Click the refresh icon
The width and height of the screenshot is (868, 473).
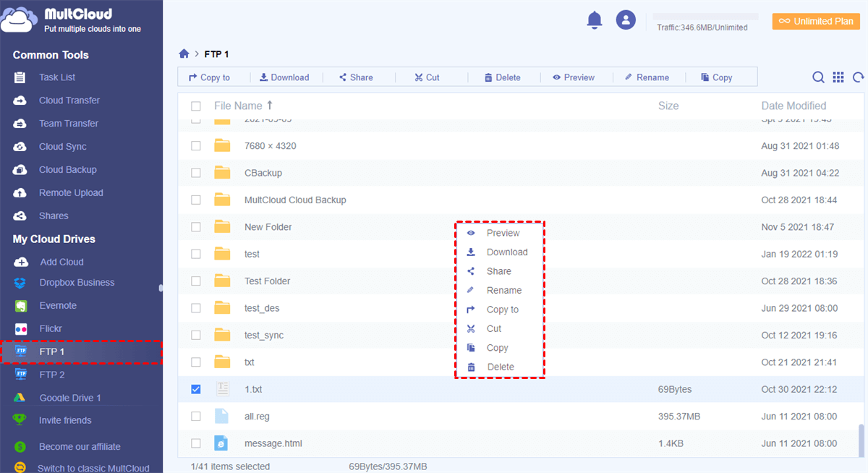(x=859, y=77)
